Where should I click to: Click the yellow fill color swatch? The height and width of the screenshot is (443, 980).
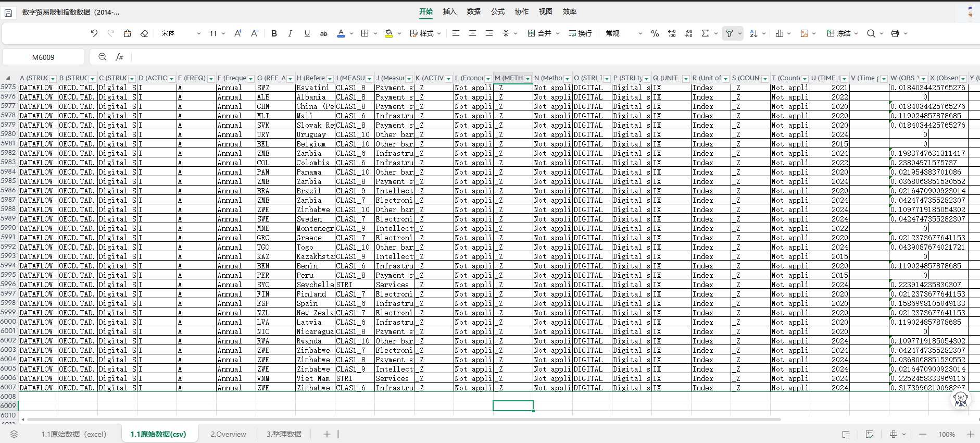pyautogui.click(x=388, y=33)
